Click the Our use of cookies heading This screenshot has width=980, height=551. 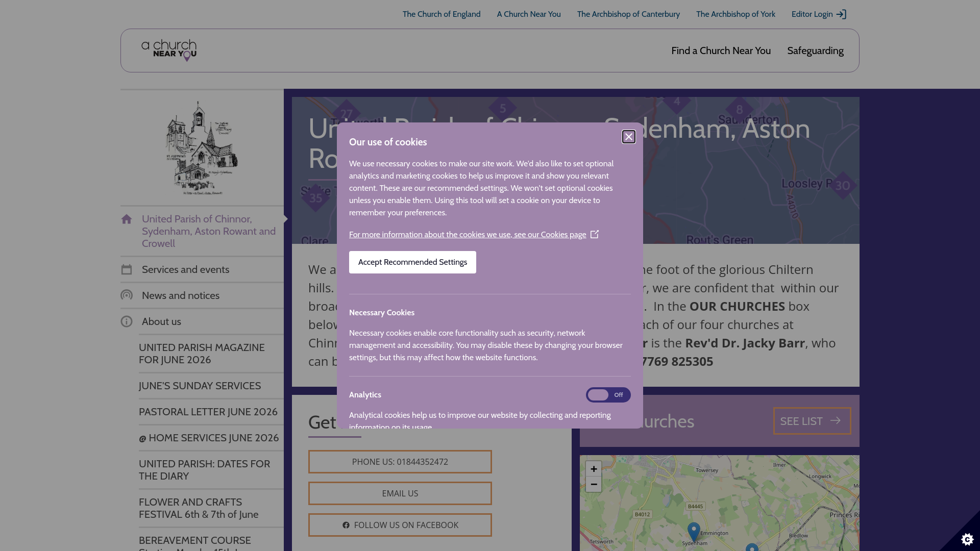tap(388, 142)
